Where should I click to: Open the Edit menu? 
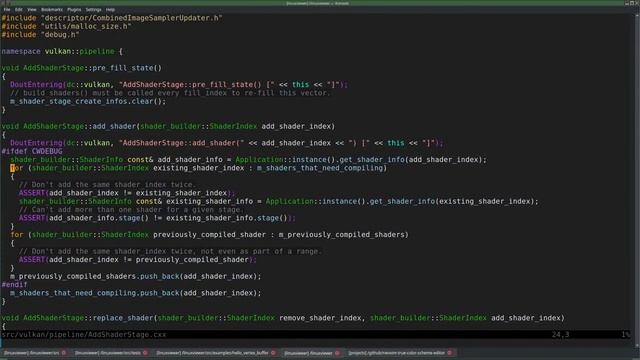click(19, 9)
